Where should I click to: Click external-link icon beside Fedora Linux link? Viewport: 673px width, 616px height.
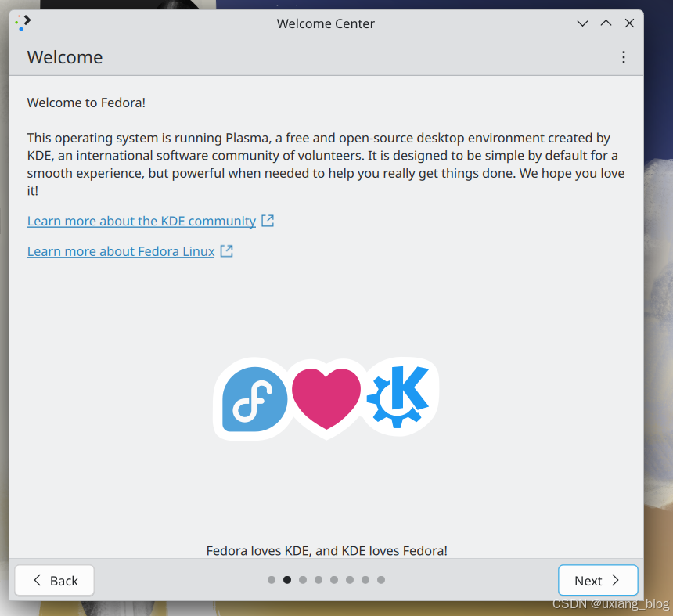pyautogui.click(x=226, y=251)
